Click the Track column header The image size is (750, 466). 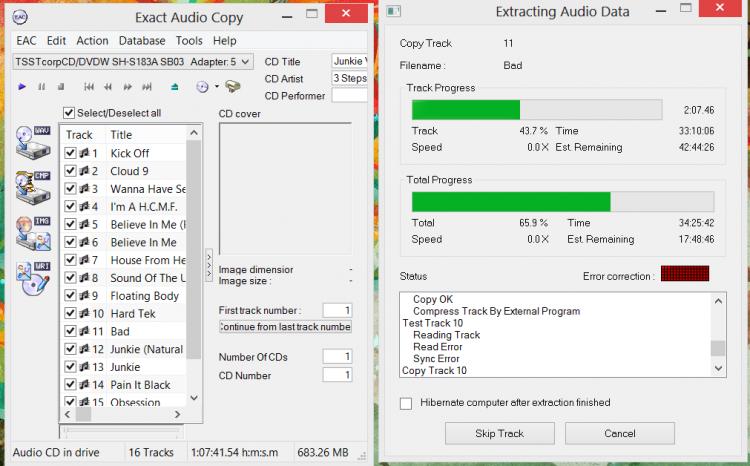[82, 135]
